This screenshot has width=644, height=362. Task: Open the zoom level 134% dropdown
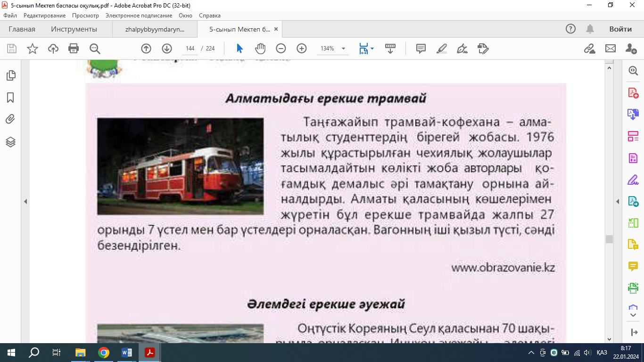tap(343, 49)
